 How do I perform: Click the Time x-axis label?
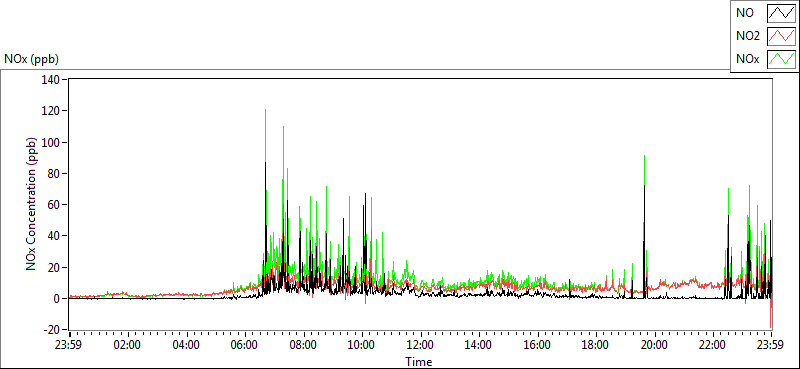tap(419, 362)
